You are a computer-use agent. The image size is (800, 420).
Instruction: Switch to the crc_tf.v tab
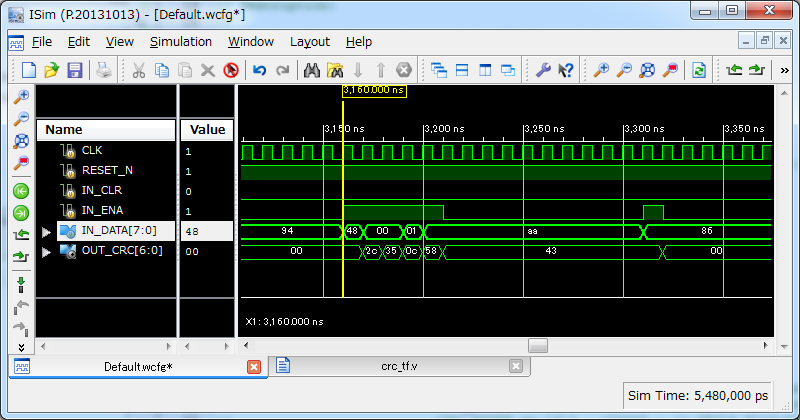pos(399,366)
